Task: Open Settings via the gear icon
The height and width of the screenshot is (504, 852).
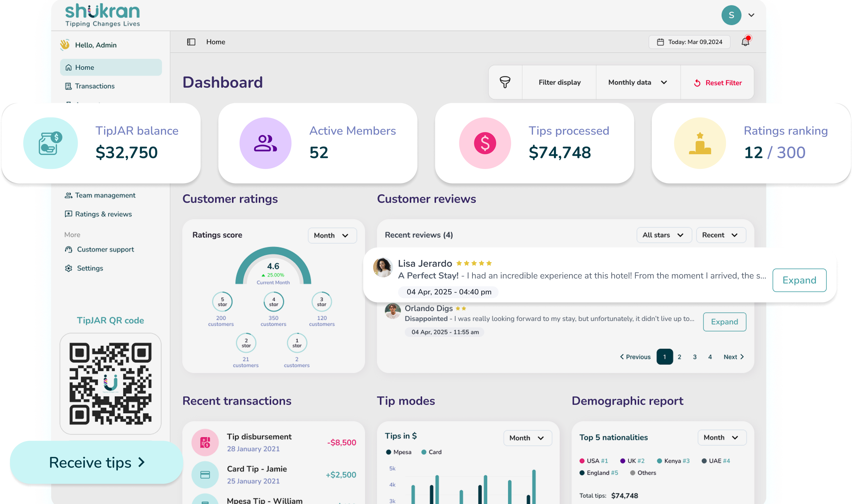Action: [68, 268]
